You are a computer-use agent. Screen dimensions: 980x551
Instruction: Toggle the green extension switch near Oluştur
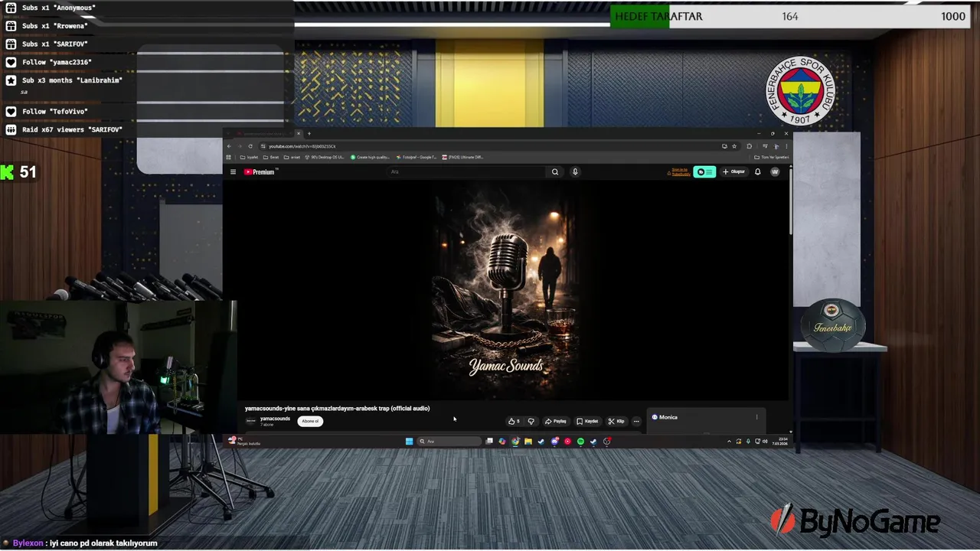click(x=704, y=171)
